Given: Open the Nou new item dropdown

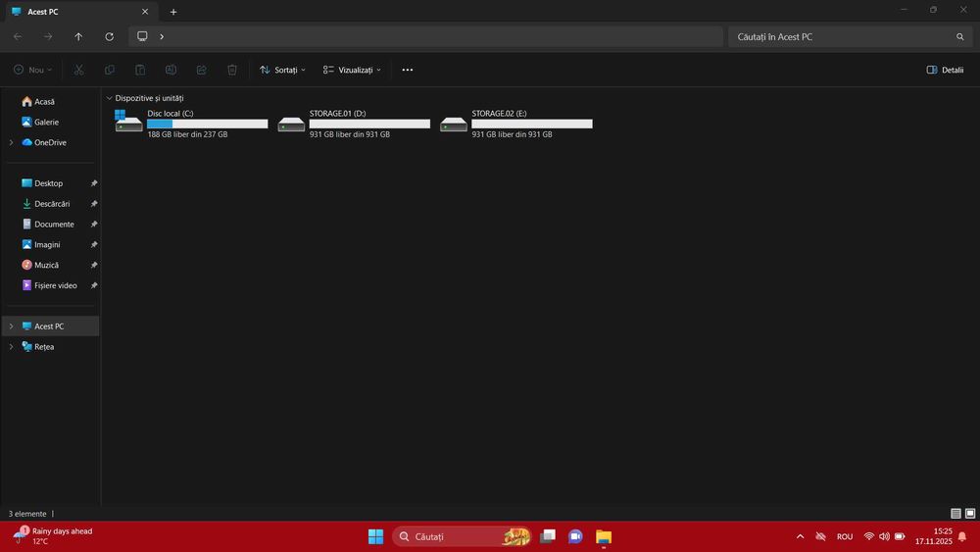Looking at the screenshot, I should pos(33,70).
